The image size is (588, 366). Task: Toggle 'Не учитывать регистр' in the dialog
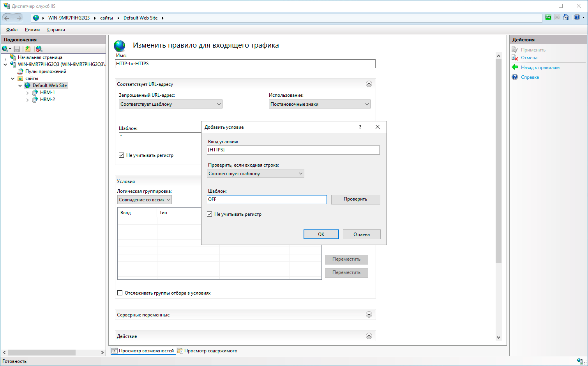(x=210, y=214)
